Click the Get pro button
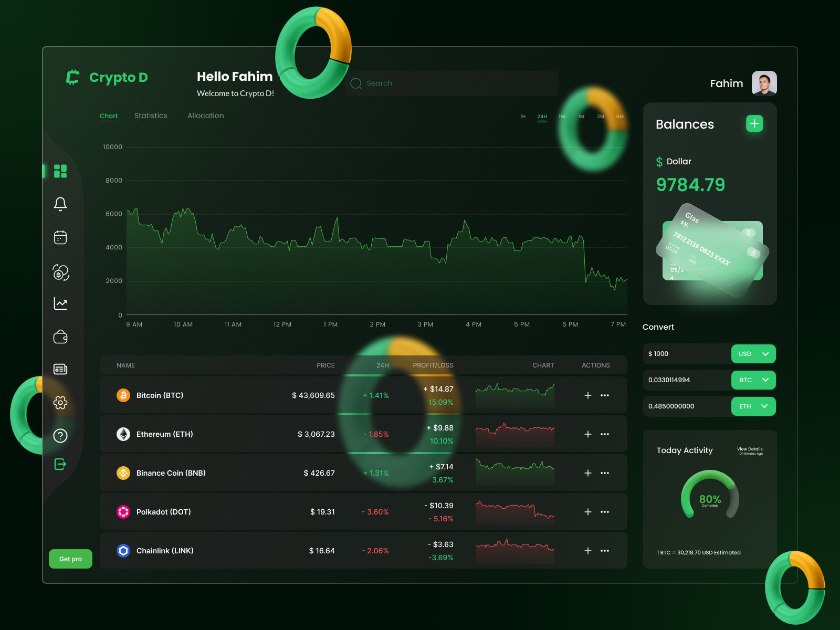 70,559
